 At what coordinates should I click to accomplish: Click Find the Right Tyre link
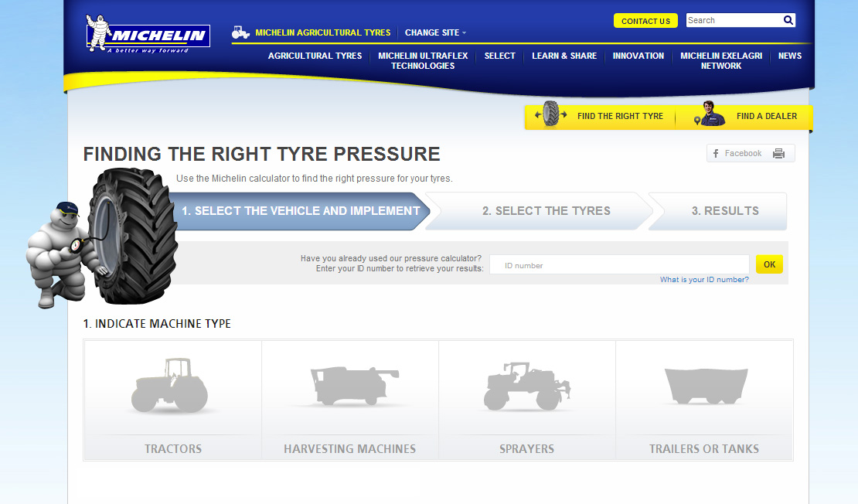pos(620,116)
